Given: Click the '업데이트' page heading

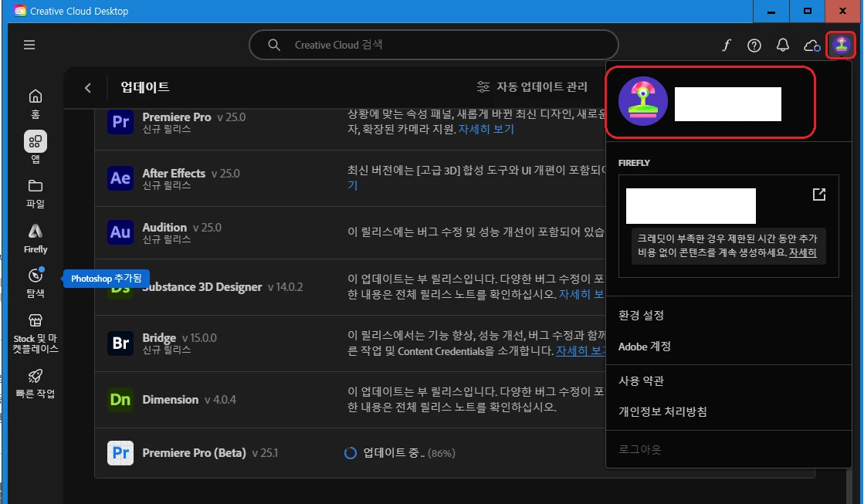Looking at the screenshot, I should pyautogui.click(x=145, y=87).
